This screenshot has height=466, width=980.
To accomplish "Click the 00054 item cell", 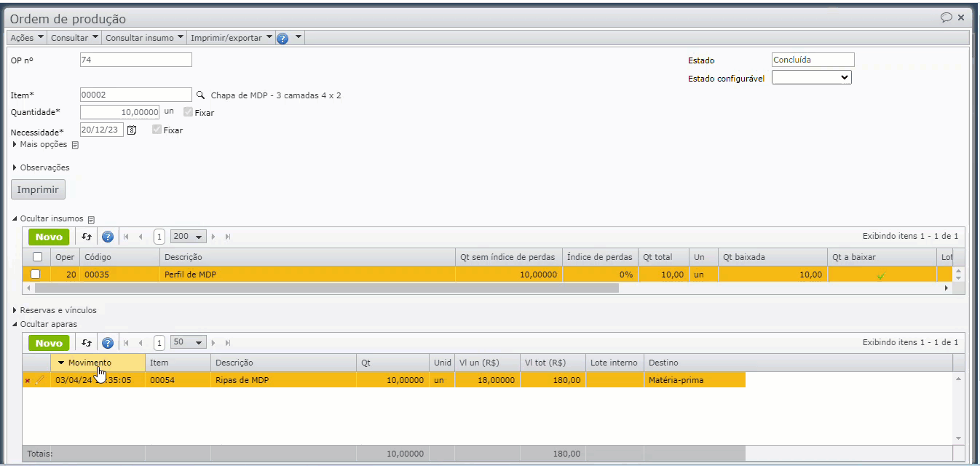I will (x=178, y=380).
